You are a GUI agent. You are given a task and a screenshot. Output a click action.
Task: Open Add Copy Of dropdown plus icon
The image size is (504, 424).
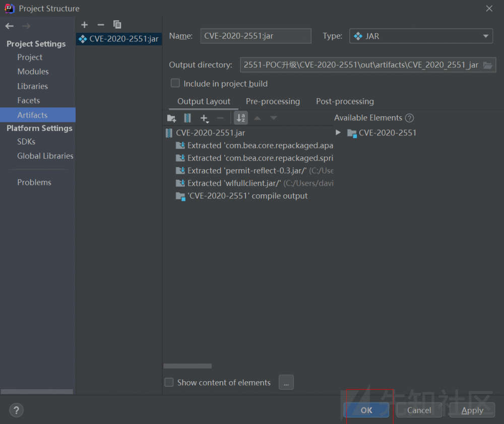click(x=205, y=118)
